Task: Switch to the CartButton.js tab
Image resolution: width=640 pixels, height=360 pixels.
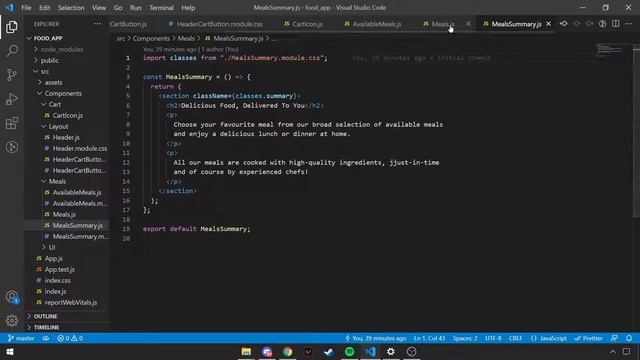Action: pos(128,24)
